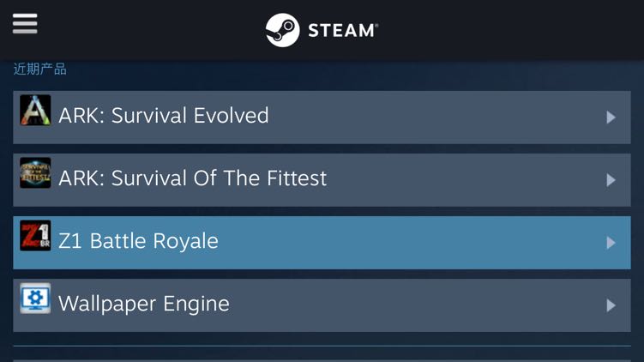Open the hamburger navigation menu
The image size is (644, 362).
point(25,23)
